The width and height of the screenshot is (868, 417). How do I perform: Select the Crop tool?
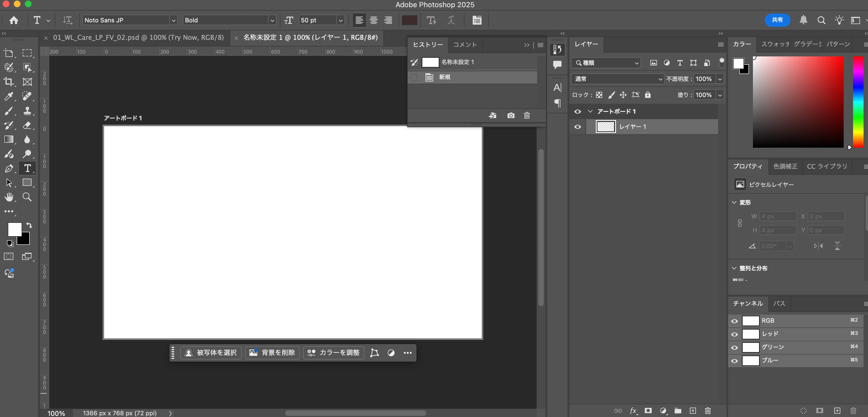pos(8,82)
